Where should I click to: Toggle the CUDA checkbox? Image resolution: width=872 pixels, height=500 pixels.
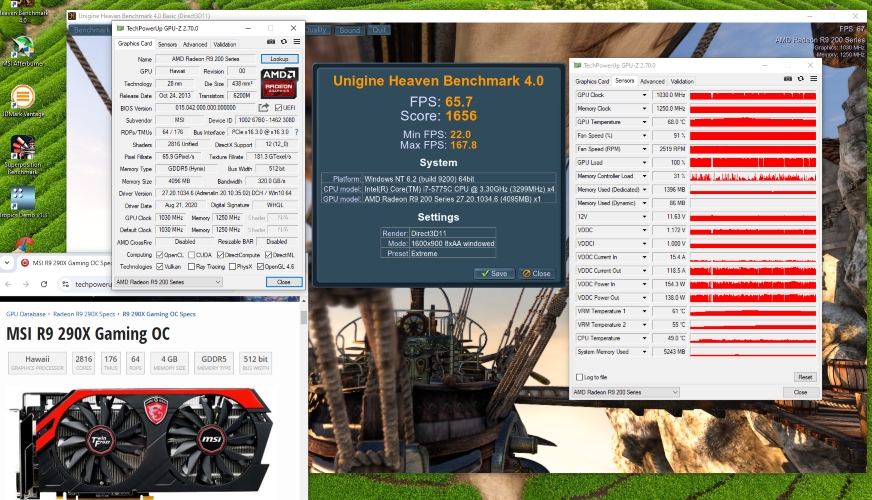[191, 255]
